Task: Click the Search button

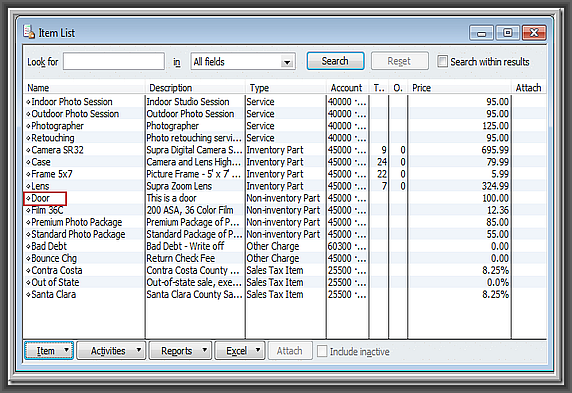Action: click(x=335, y=61)
